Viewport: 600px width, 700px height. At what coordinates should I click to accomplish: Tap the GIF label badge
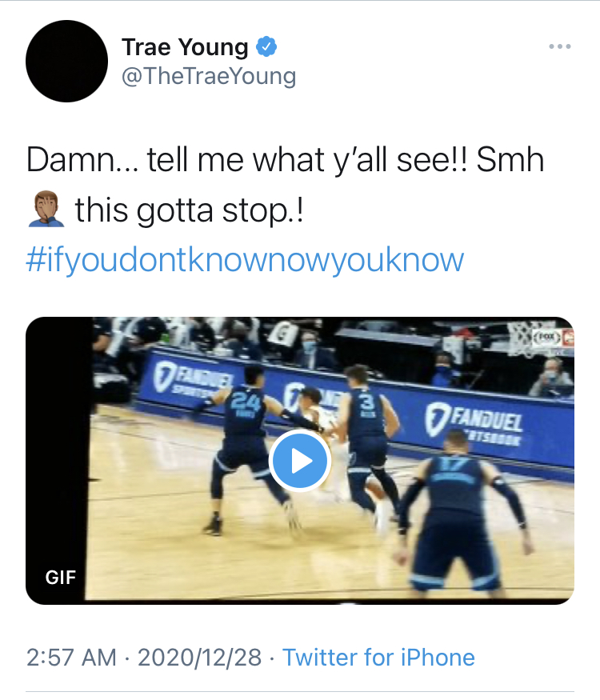60,576
